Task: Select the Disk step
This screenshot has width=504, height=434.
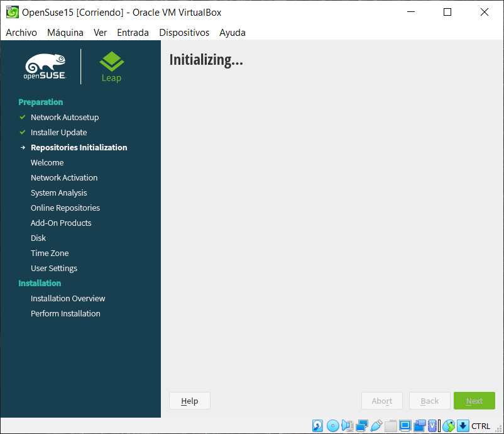Action: coord(38,238)
